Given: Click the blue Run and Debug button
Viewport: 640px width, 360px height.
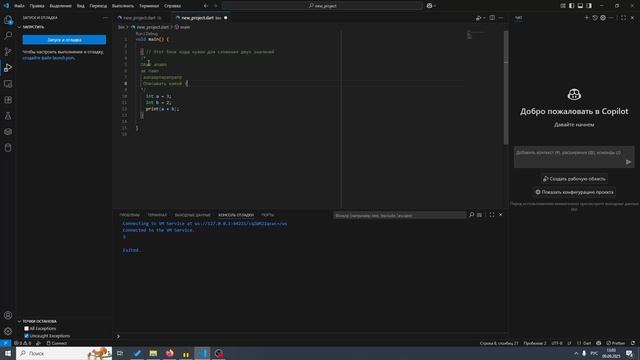Looking at the screenshot, I should (64, 40).
